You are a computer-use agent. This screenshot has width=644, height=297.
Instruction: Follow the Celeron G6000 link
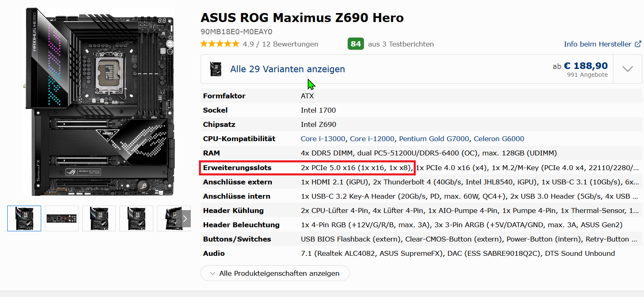click(x=498, y=139)
